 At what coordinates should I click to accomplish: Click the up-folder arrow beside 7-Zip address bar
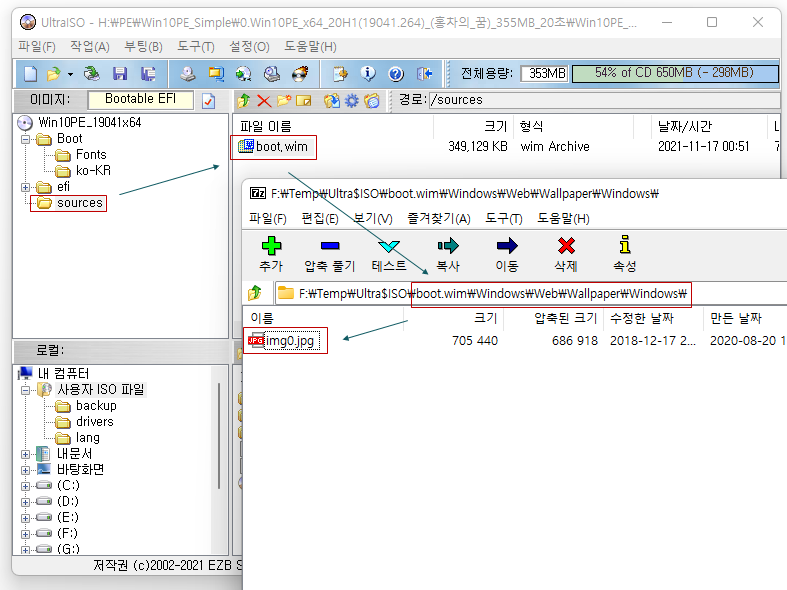[255, 293]
